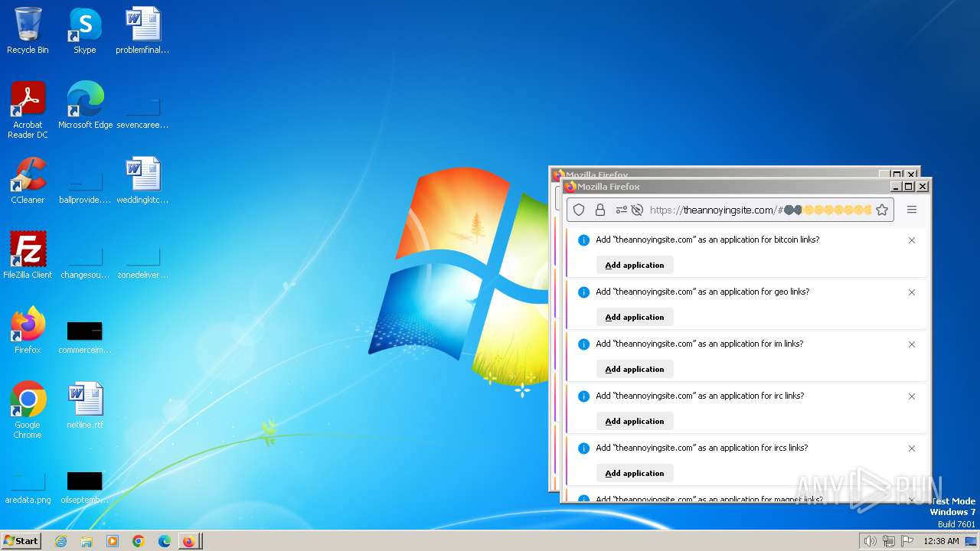Image resolution: width=980 pixels, height=551 pixels.
Task: Select the FileZilla Client shortcut
Action: tap(28, 256)
